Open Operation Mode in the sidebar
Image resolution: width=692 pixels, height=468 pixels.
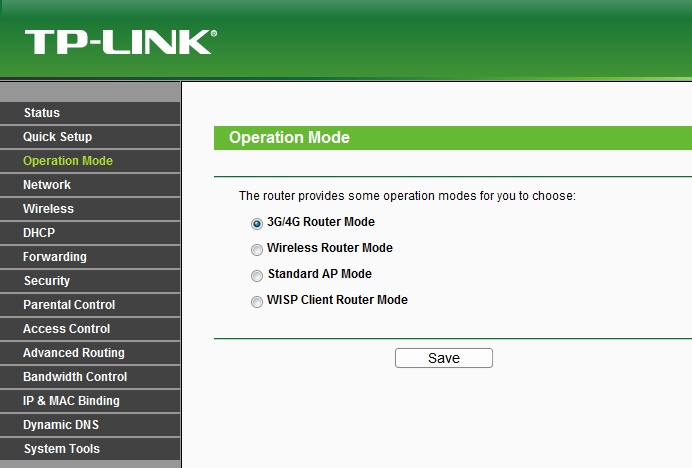[90, 161]
